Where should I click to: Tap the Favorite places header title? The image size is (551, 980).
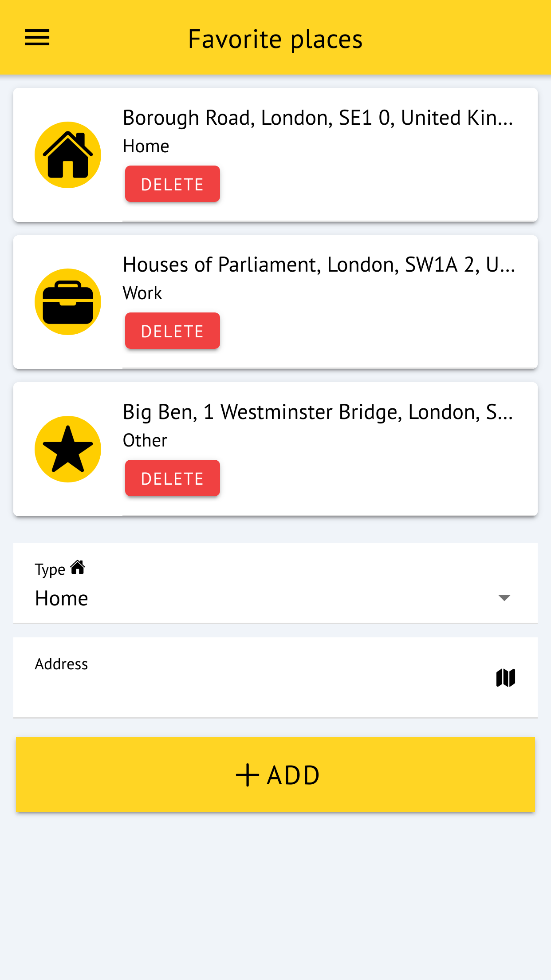[x=275, y=39]
